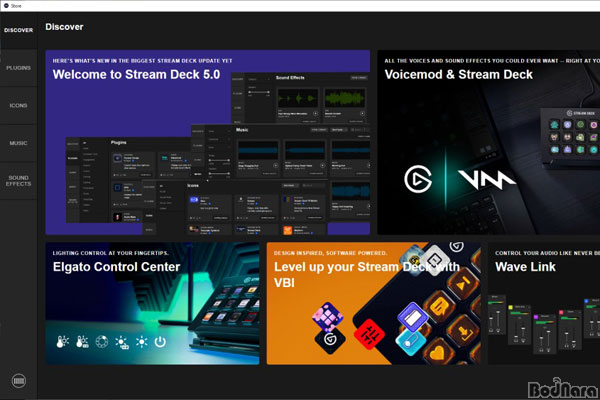Screen dimensions: 600x400
Task: Click the black Elgato logo tile in VBI card
Action: (x=330, y=339)
